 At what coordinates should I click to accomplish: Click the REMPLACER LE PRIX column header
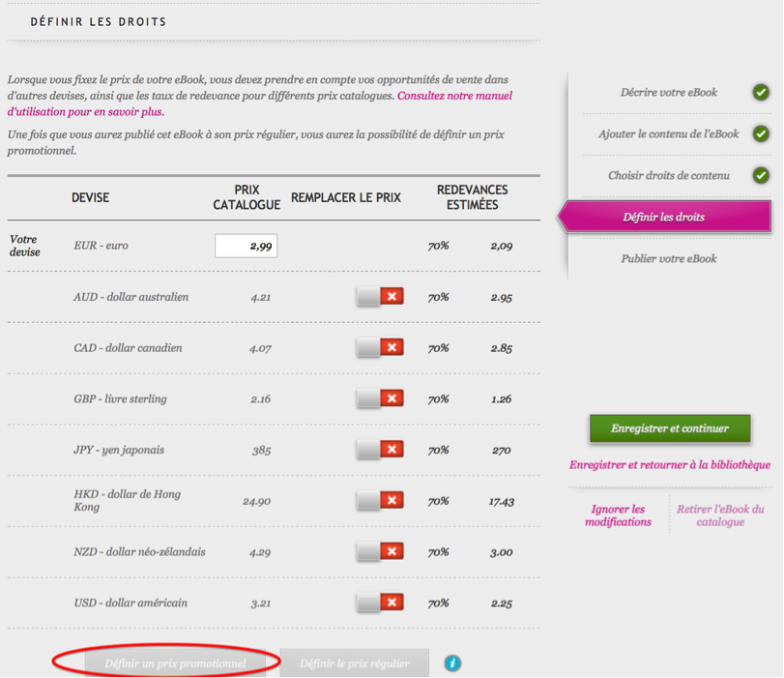click(x=346, y=197)
